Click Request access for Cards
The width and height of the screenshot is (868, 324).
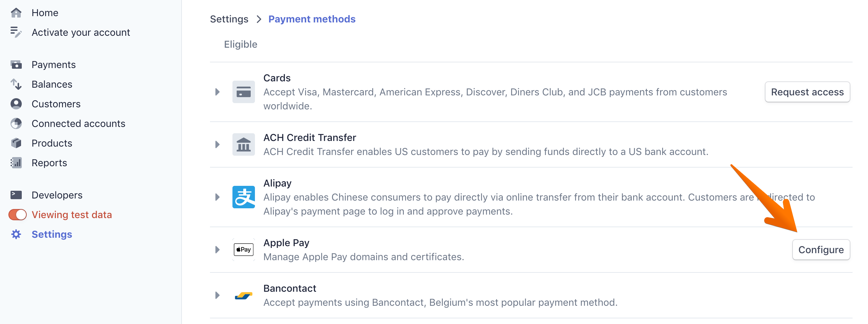(x=807, y=92)
